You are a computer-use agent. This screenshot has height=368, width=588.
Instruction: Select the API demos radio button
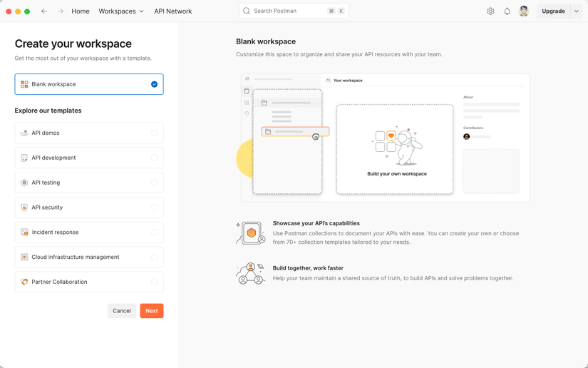coord(154,133)
